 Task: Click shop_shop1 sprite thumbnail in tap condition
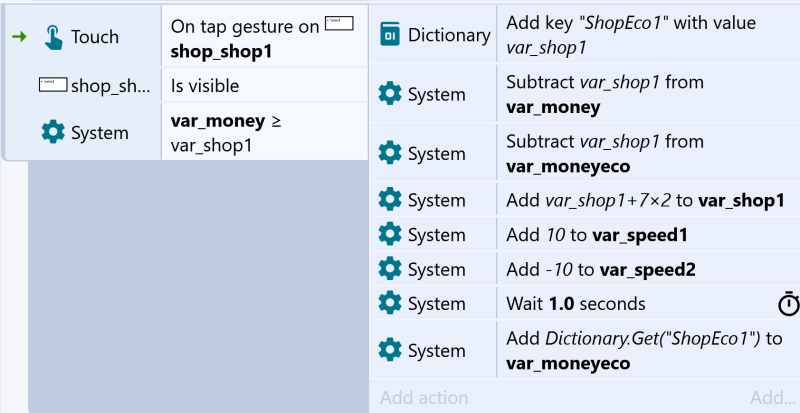[x=339, y=23]
